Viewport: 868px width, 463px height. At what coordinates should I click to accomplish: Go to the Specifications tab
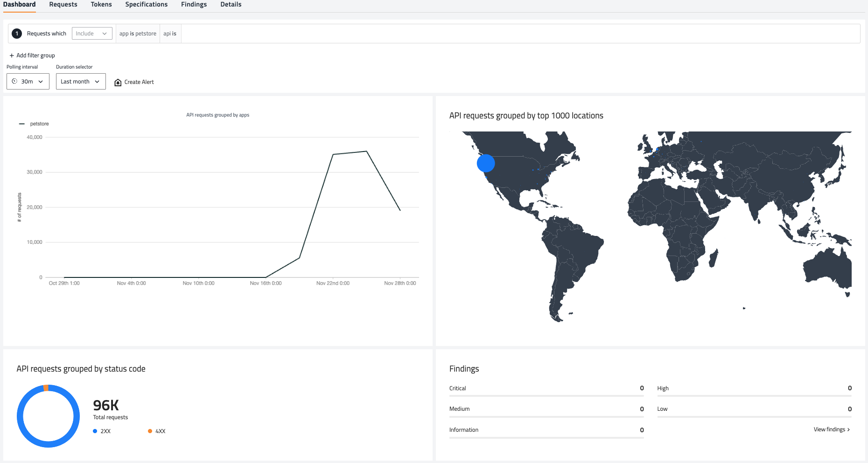(146, 5)
